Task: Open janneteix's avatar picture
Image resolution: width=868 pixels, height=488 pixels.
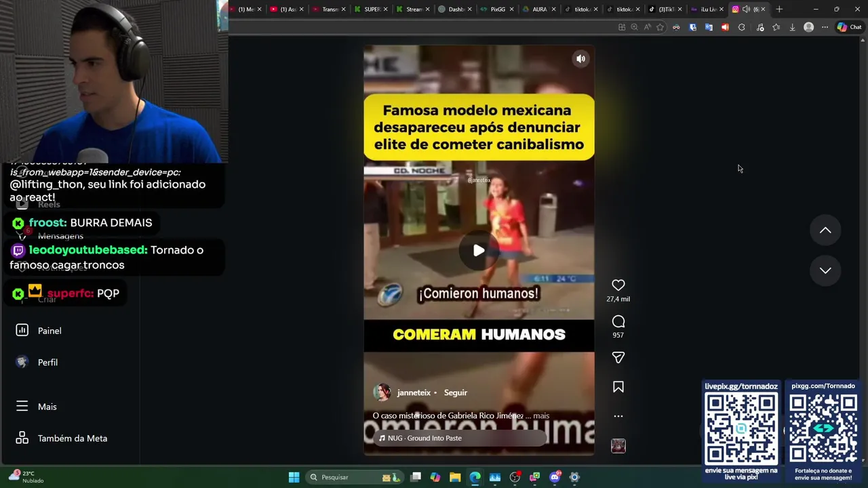Action: pyautogui.click(x=382, y=392)
